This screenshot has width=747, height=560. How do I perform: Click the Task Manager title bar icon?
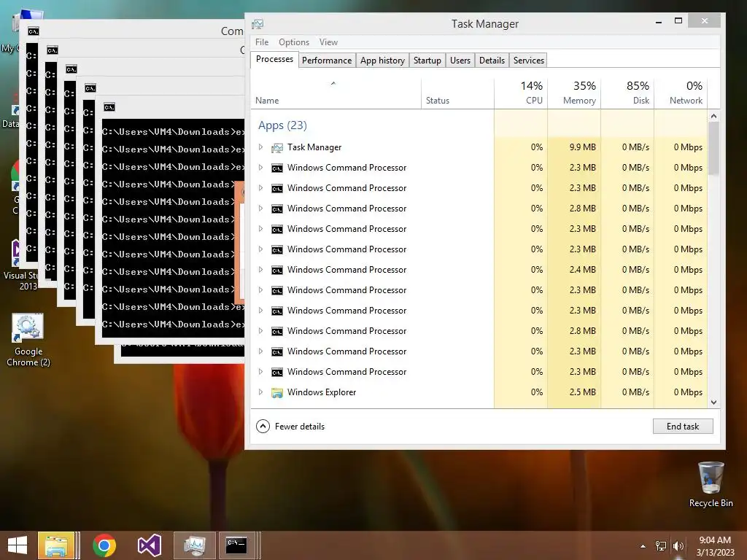tap(258, 24)
